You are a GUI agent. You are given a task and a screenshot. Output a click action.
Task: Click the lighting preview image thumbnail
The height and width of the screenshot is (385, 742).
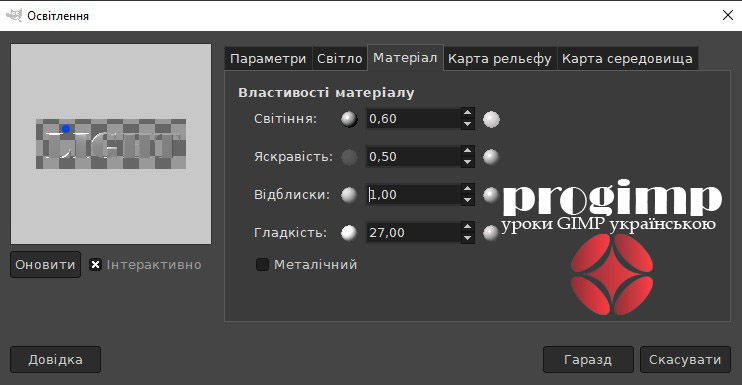click(111, 144)
